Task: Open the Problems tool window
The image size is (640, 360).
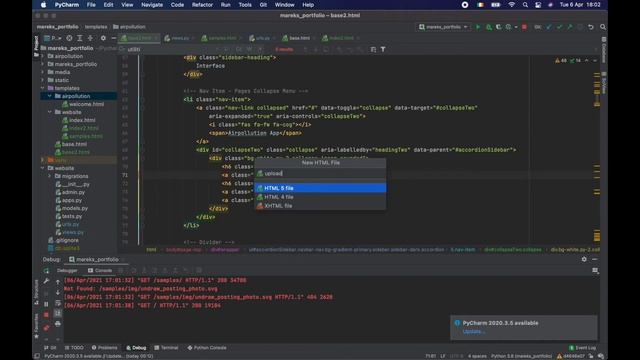Action: pyautogui.click(x=104, y=348)
